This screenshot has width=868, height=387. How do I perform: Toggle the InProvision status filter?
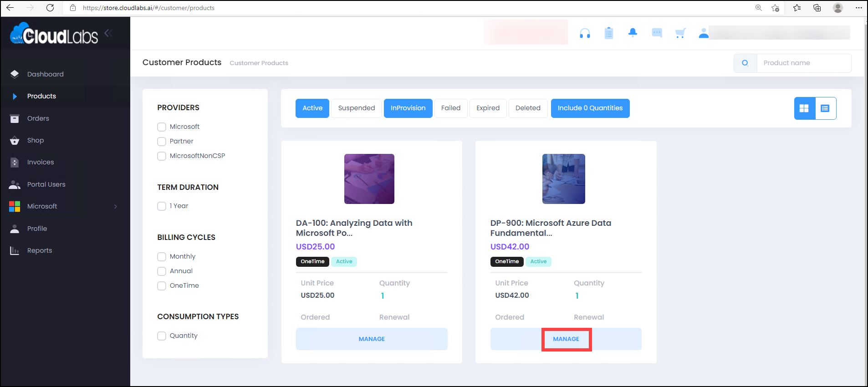(x=408, y=108)
